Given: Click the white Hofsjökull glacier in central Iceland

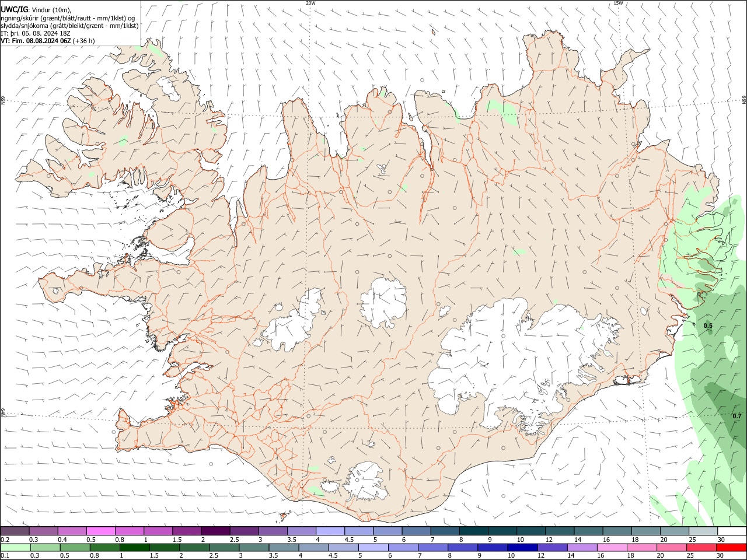Looking at the screenshot, I should click(383, 302).
